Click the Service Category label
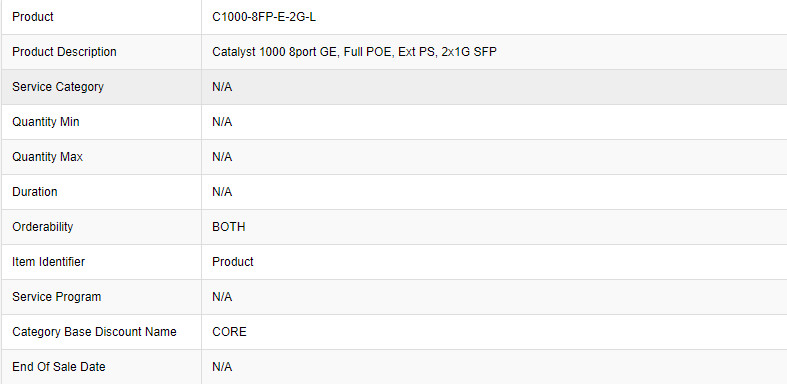Screen dimensions: 787x384 [58, 87]
